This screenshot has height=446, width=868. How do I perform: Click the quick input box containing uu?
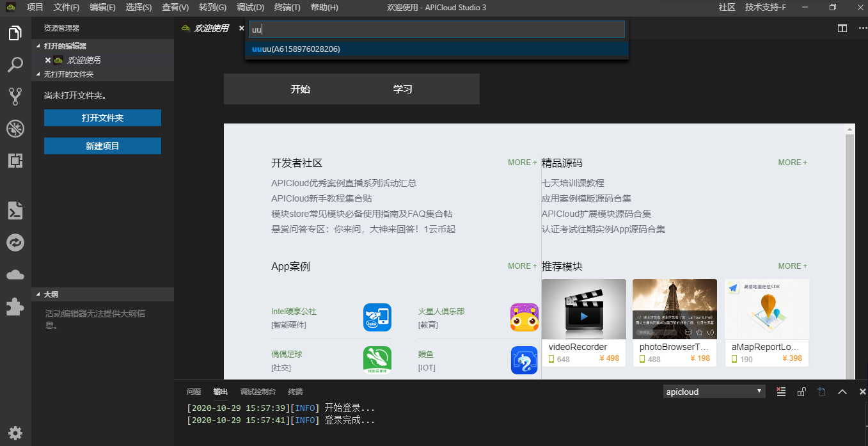437,29
